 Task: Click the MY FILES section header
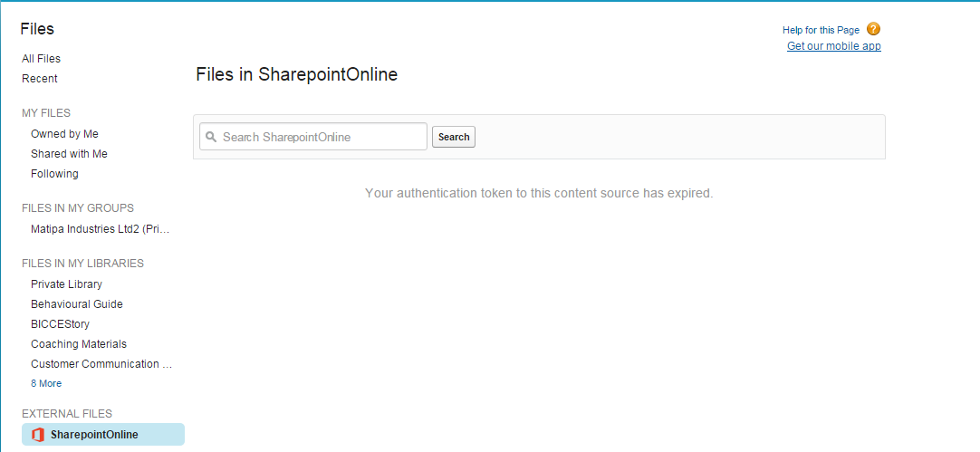pyautogui.click(x=46, y=113)
